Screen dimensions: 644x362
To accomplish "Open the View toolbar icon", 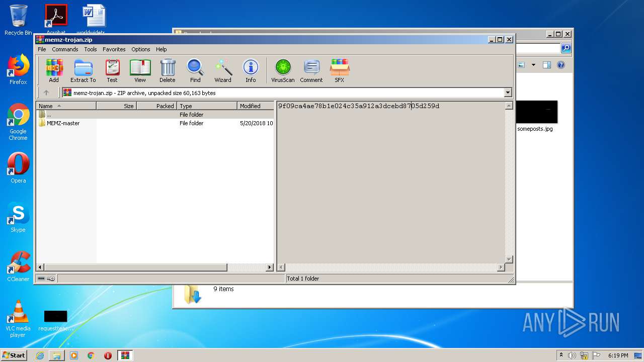I will (x=140, y=70).
